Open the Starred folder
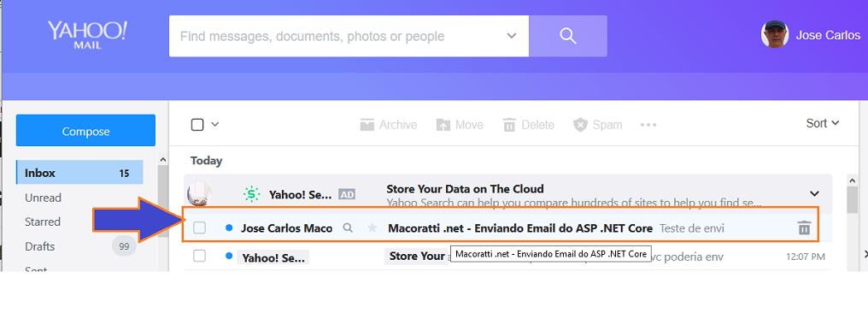Screen dimensions: 868x313 coord(43,221)
